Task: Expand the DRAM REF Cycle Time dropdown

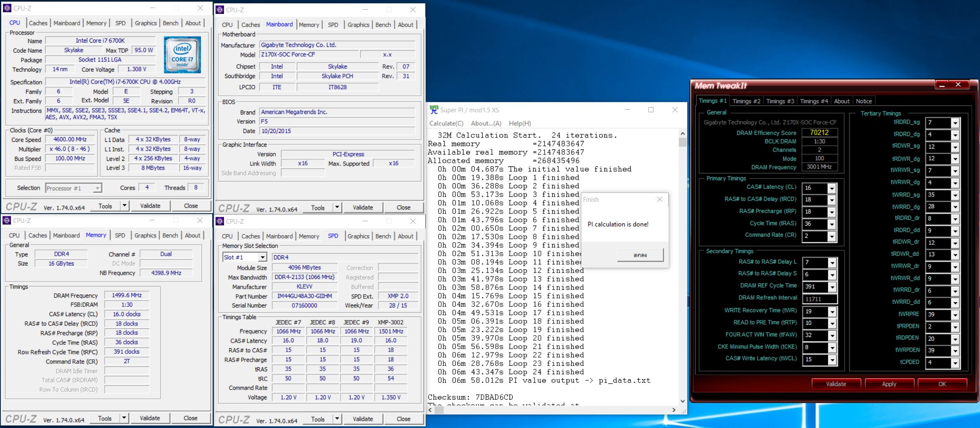Action: pyautogui.click(x=832, y=287)
